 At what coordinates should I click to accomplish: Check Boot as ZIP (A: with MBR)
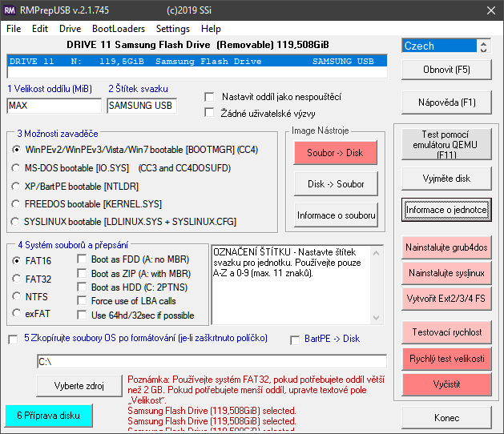click(82, 273)
